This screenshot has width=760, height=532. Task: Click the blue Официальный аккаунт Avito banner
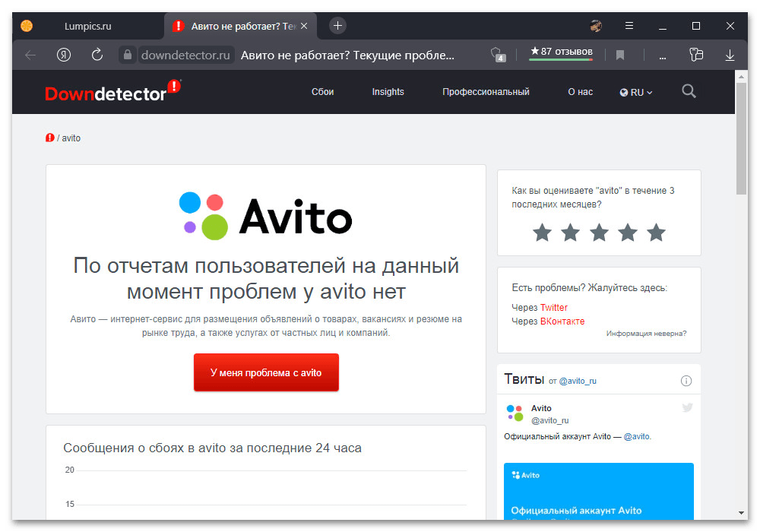599,491
